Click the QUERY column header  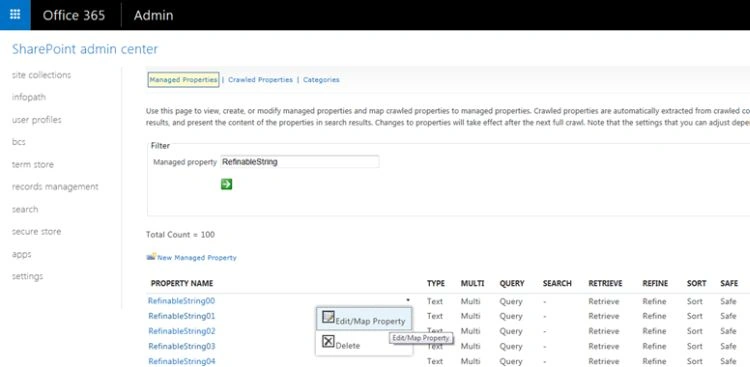pyautogui.click(x=512, y=283)
